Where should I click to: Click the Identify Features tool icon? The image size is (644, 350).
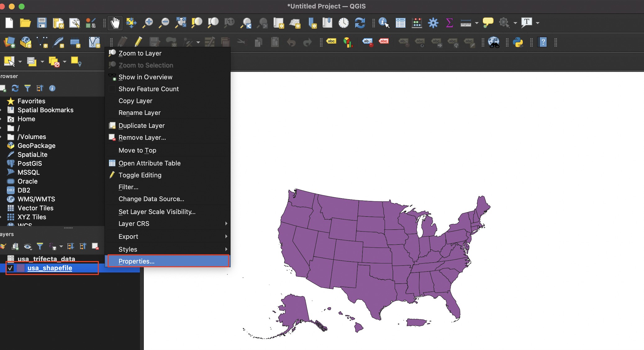pyautogui.click(x=384, y=23)
